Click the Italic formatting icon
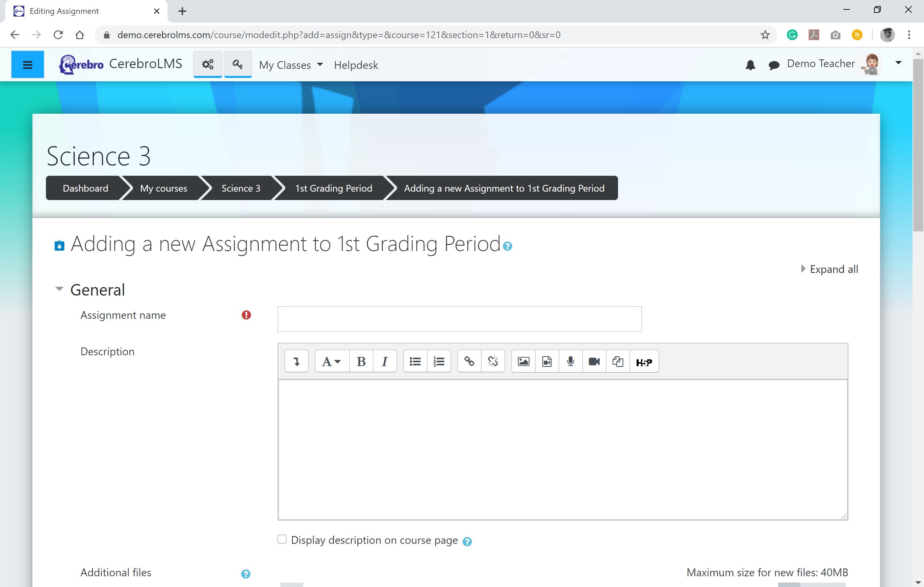Screen dimensions: 924x587 click(x=384, y=361)
